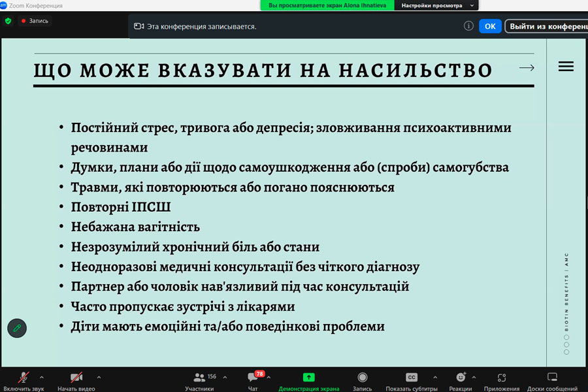Click the bullet Повторні ІПСШ

[121, 207]
